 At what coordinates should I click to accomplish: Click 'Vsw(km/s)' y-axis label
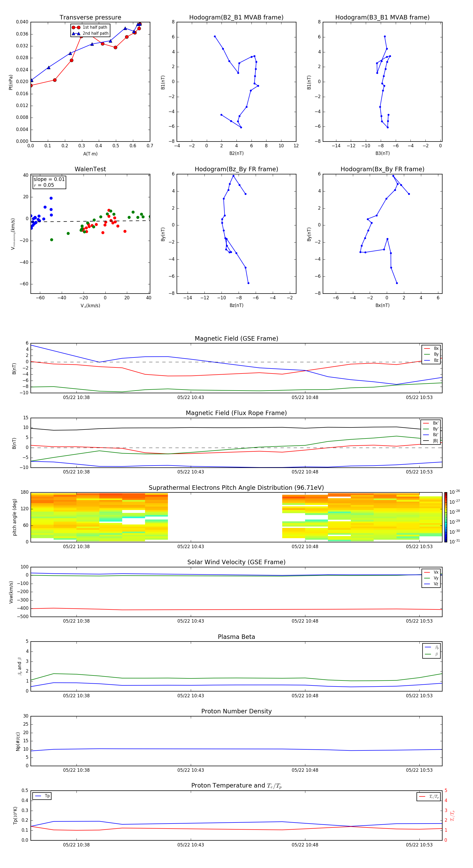coord(11,592)
